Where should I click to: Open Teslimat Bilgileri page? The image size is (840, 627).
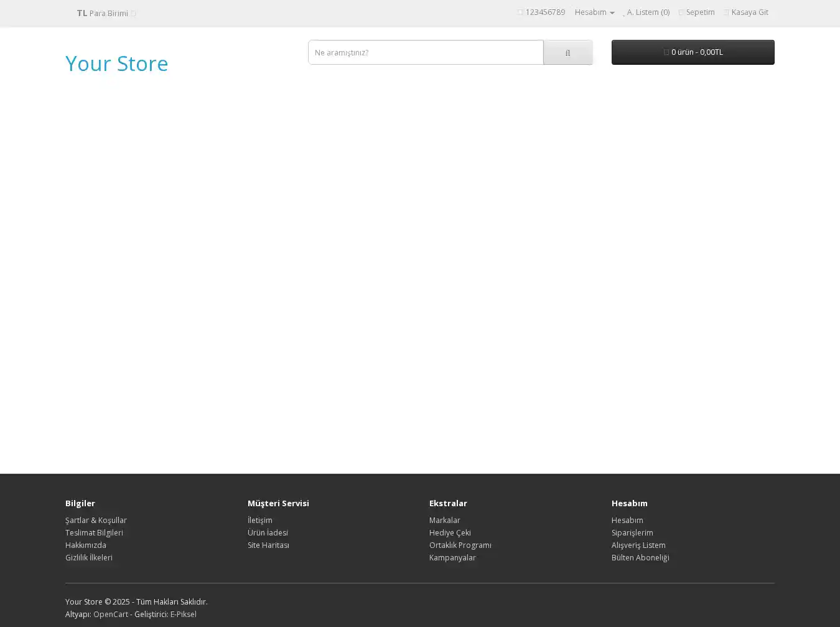click(94, 533)
